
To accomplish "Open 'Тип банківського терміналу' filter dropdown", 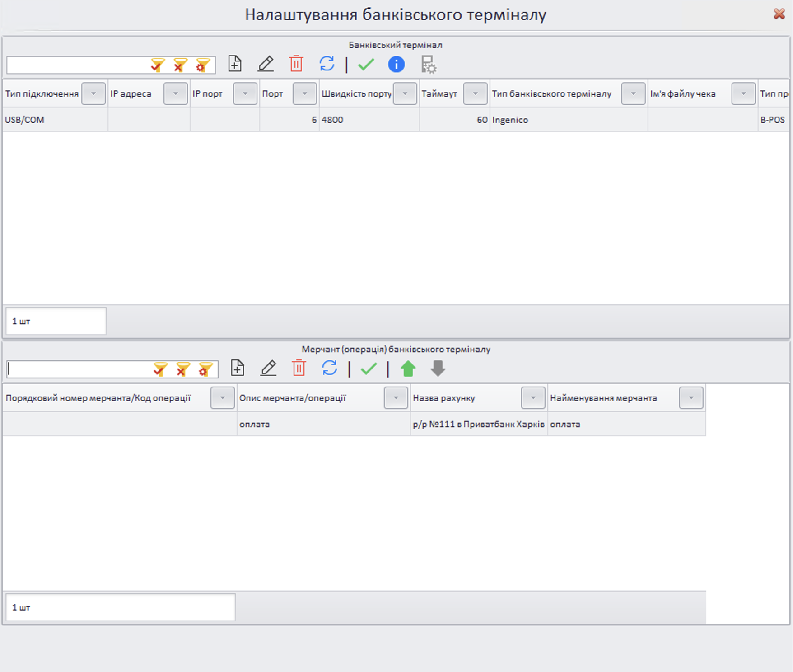I will 634,93.
